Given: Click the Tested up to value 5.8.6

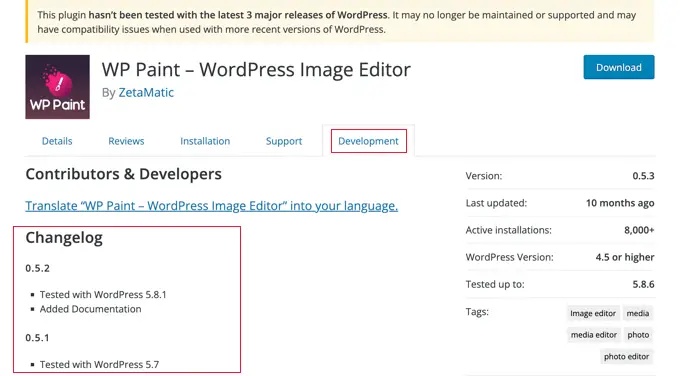Looking at the screenshot, I should pyautogui.click(x=643, y=284).
